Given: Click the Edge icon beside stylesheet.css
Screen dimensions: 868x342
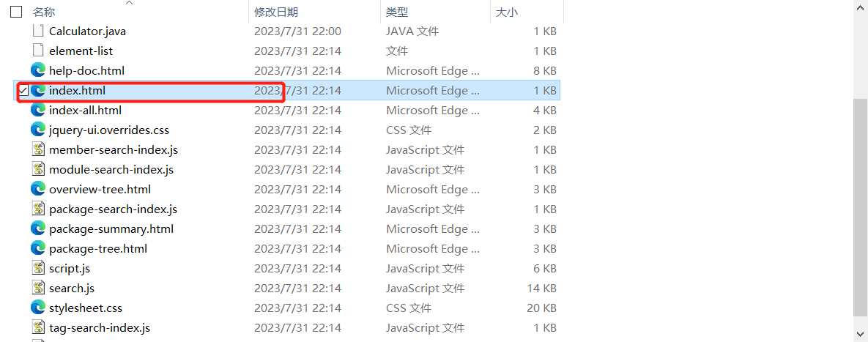Looking at the screenshot, I should pyautogui.click(x=37, y=308).
